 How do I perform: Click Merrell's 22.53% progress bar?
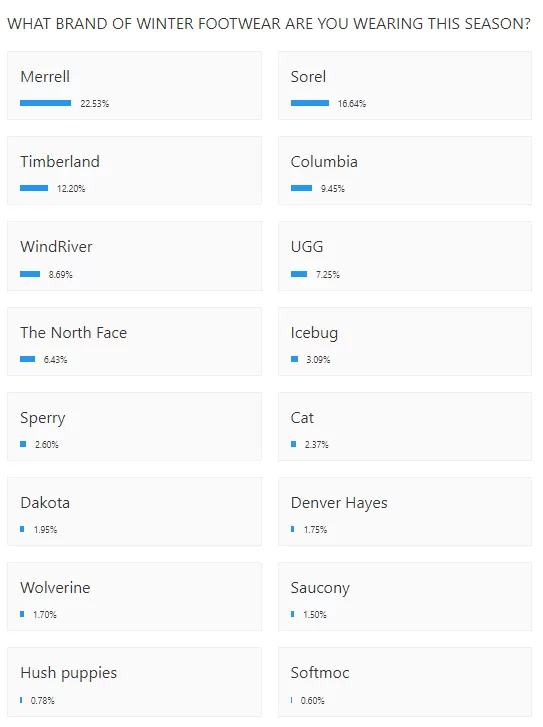tap(45, 103)
